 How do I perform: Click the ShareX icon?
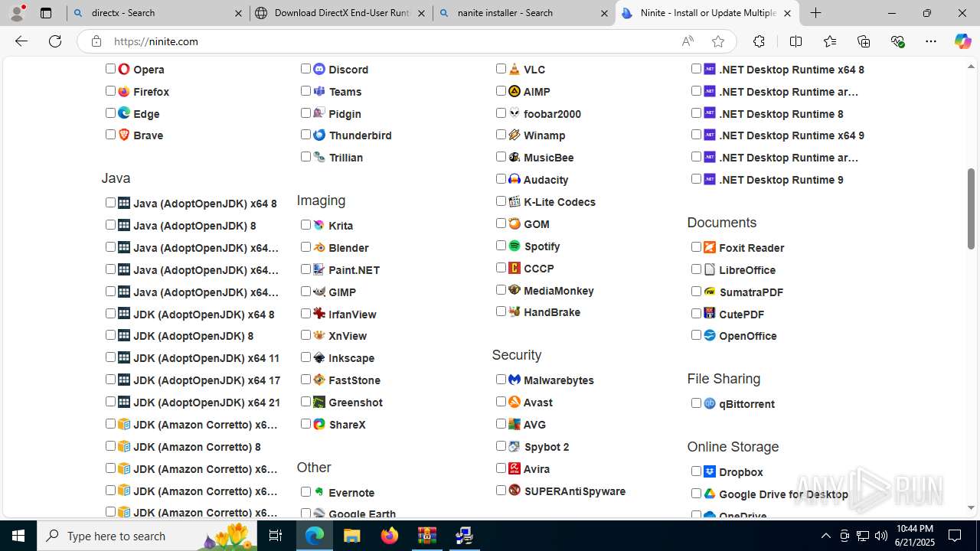coord(319,424)
